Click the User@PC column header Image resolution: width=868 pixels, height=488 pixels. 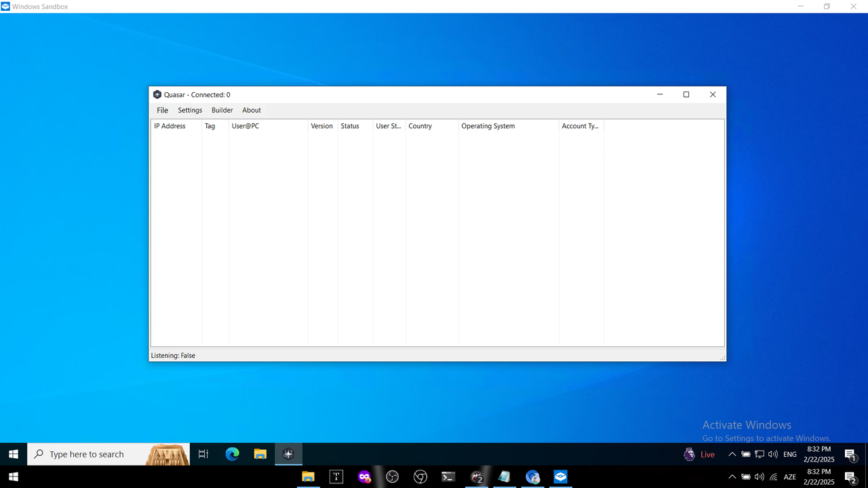(x=269, y=126)
